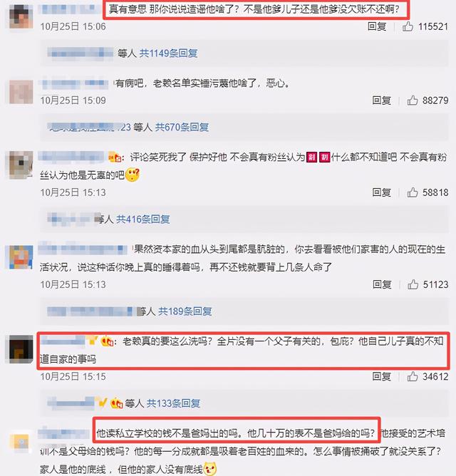456x476 pixels.
Task: Open avatar of the 老赖真的要这么洗吗 commenter
Action: pos(21,349)
